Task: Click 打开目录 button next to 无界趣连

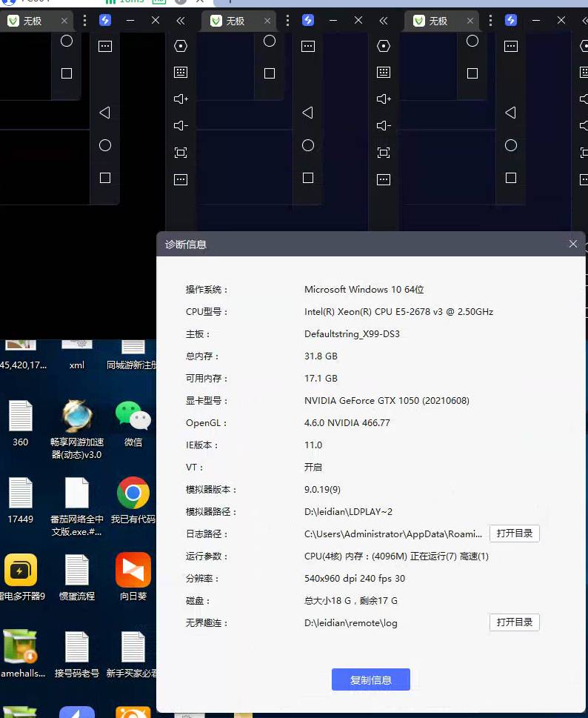Action: 515,622
